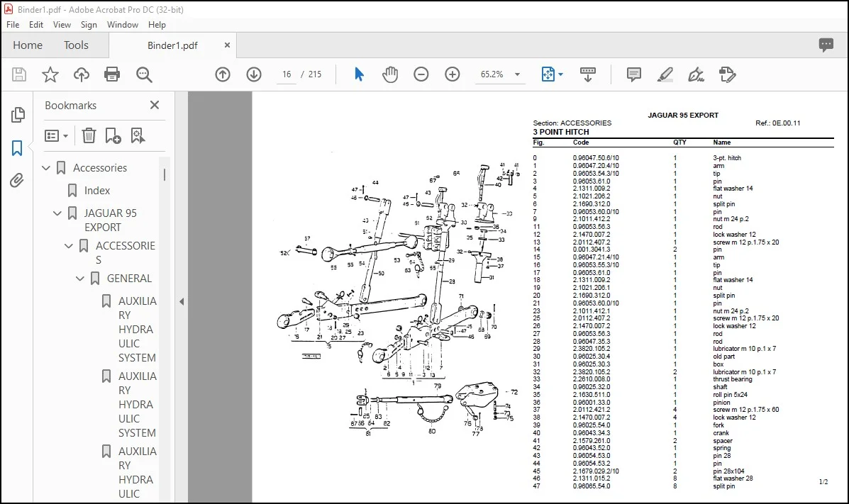Click the Save file icon

(19, 74)
